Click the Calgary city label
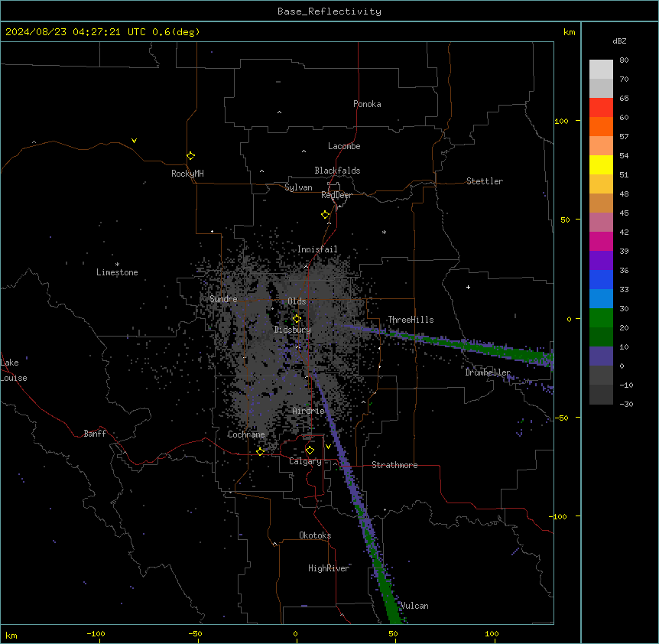 (305, 461)
